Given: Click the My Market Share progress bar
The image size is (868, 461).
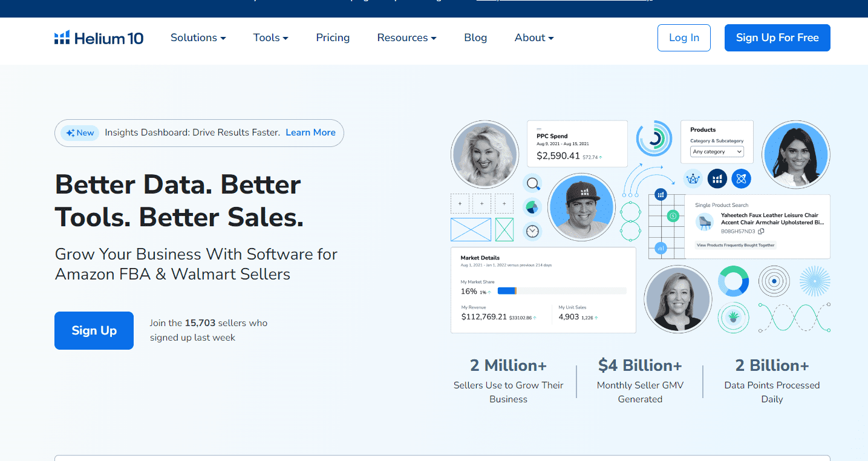Looking at the screenshot, I should pos(561,291).
